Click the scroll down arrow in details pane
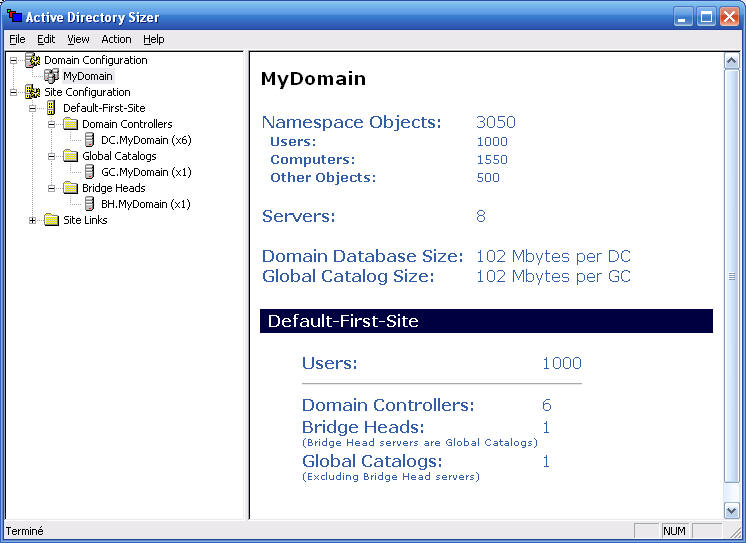The height and width of the screenshot is (543, 746). [731, 510]
